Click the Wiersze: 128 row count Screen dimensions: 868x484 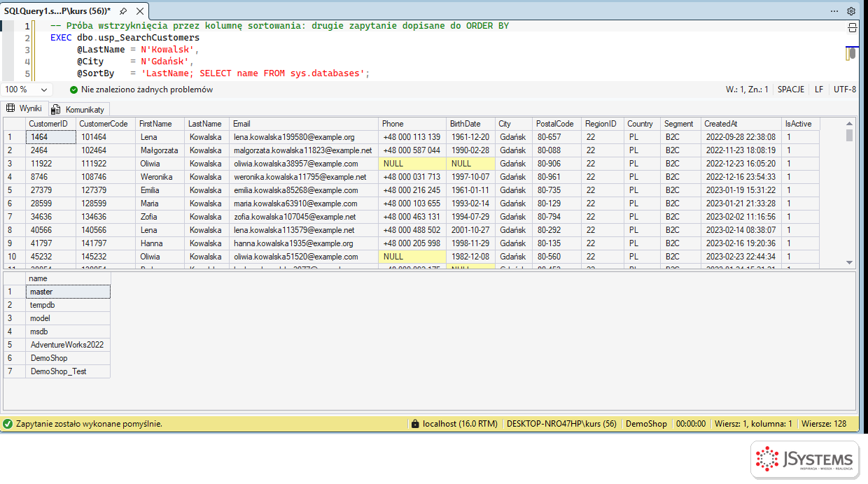click(x=824, y=424)
